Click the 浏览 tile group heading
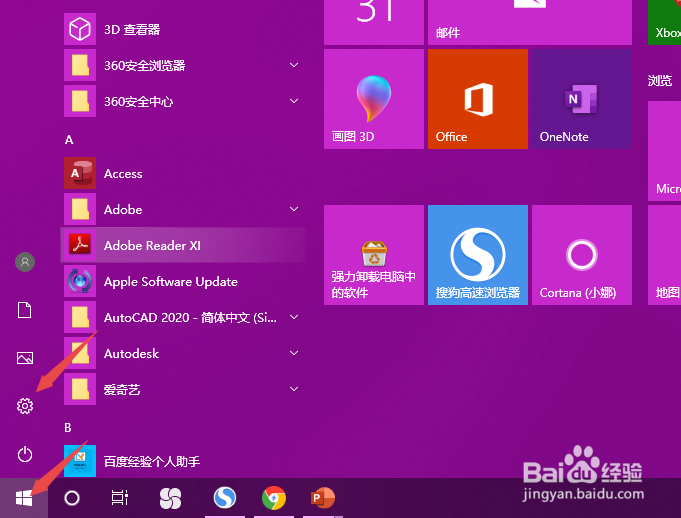The width and height of the screenshot is (681, 518). (660, 81)
